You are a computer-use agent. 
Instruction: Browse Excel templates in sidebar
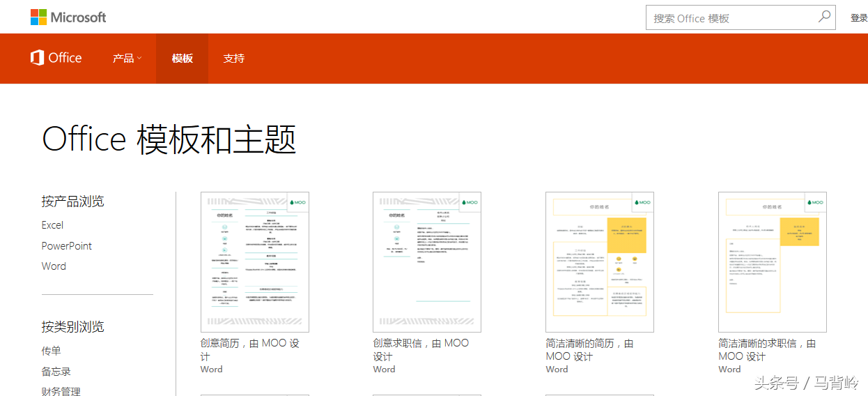pyautogui.click(x=52, y=225)
